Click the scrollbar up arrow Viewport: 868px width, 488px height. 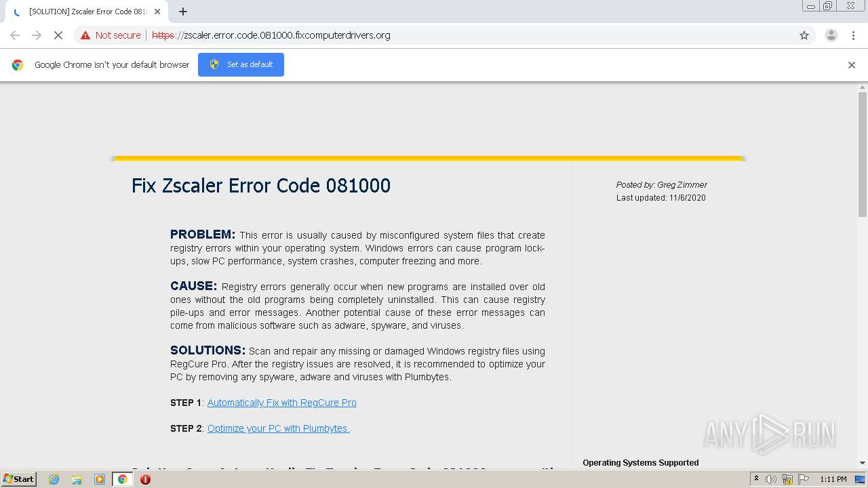[x=863, y=87]
